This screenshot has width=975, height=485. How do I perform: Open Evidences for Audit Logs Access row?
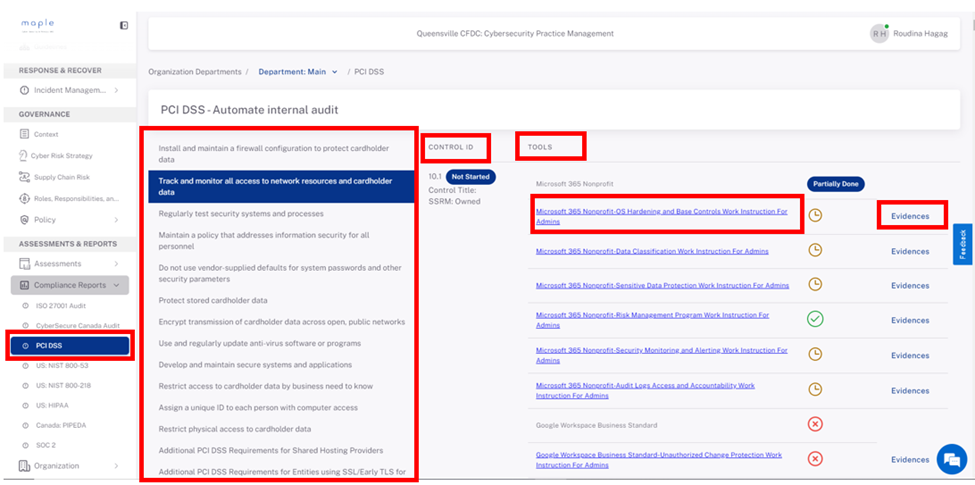[x=910, y=390]
